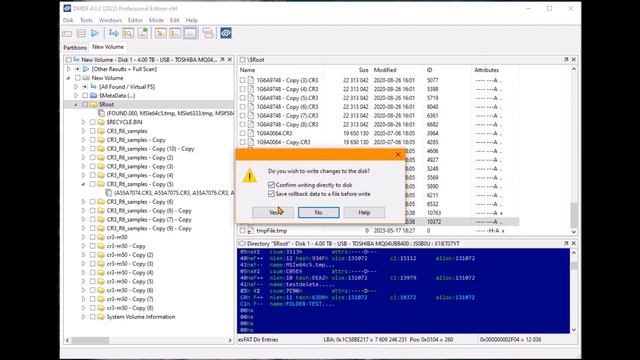
Task: Click the file list vertical scrollbar thumb
Action: point(573,215)
